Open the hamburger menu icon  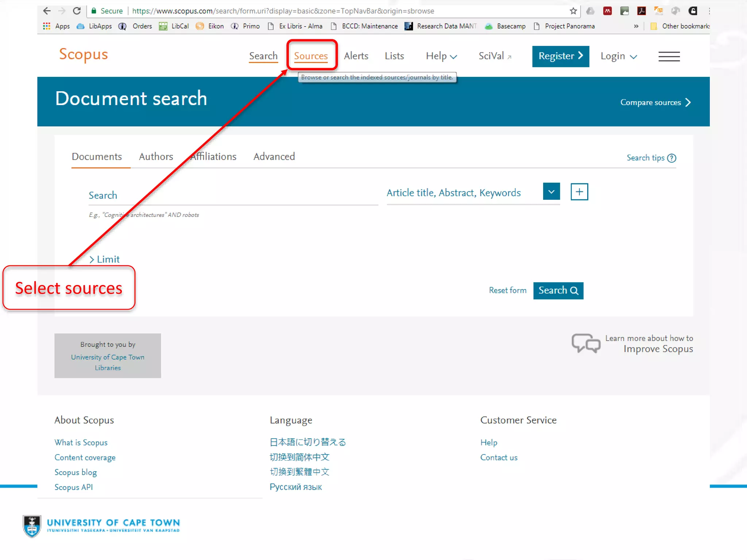pos(669,57)
